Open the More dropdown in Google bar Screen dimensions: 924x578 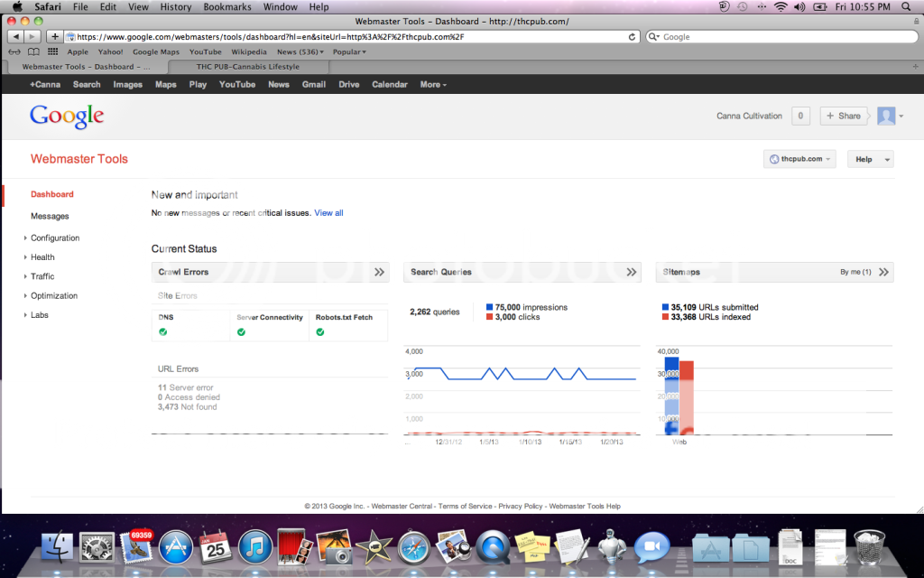(x=433, y=84)
